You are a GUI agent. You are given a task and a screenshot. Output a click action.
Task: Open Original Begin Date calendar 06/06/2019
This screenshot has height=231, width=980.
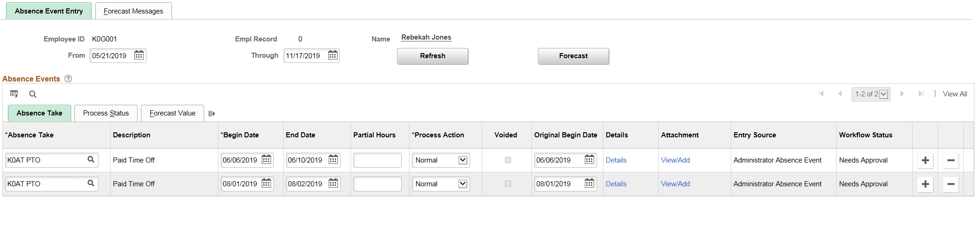click(x=589, y=160)
